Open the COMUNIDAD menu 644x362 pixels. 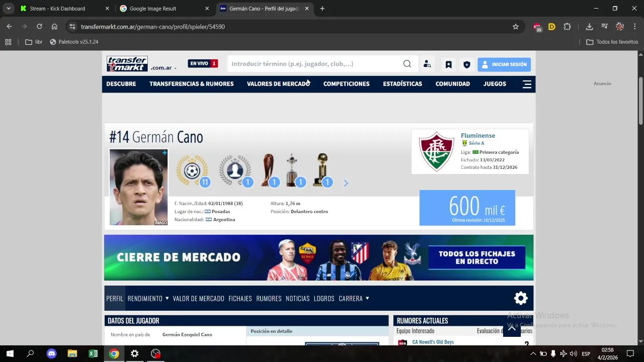coord(453,84)
